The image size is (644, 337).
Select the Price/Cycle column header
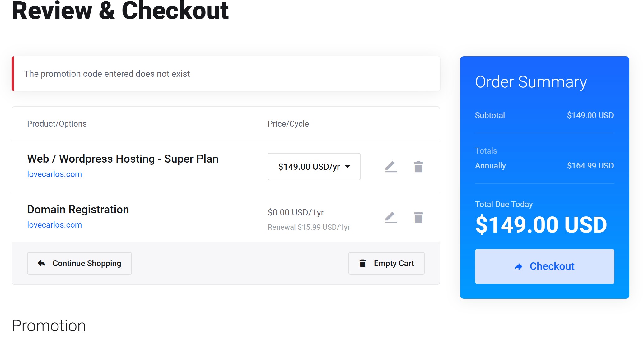coord(288,123)
